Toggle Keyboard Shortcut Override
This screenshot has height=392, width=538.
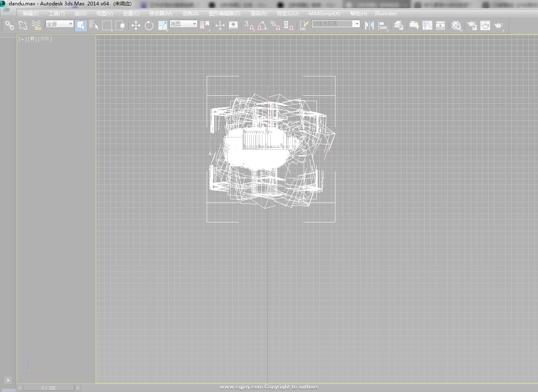tap(233, 26)
